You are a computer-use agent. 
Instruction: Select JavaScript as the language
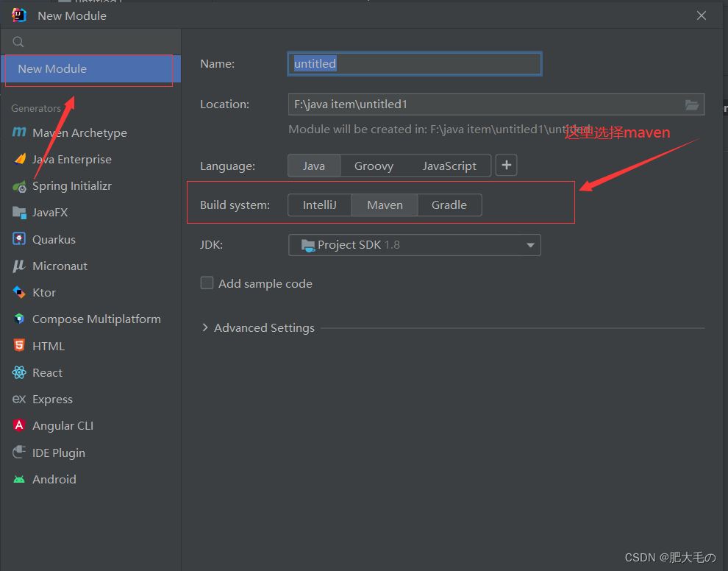point(449,166)
